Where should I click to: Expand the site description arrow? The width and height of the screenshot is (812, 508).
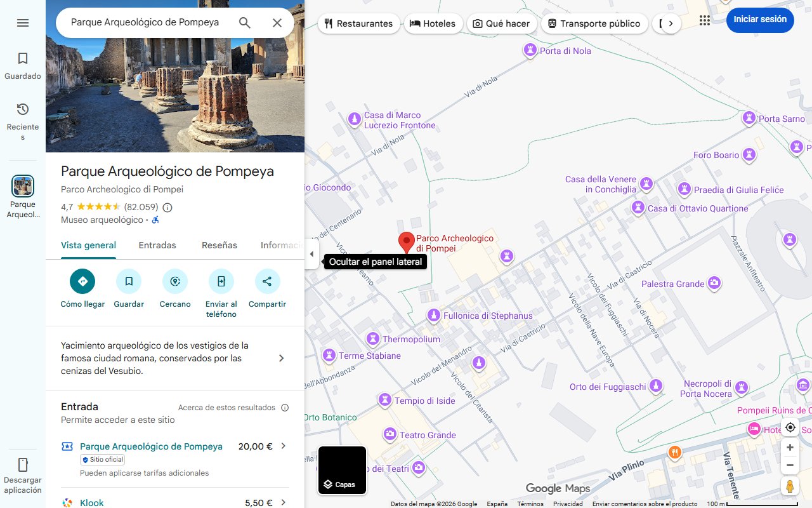point(281,358)
